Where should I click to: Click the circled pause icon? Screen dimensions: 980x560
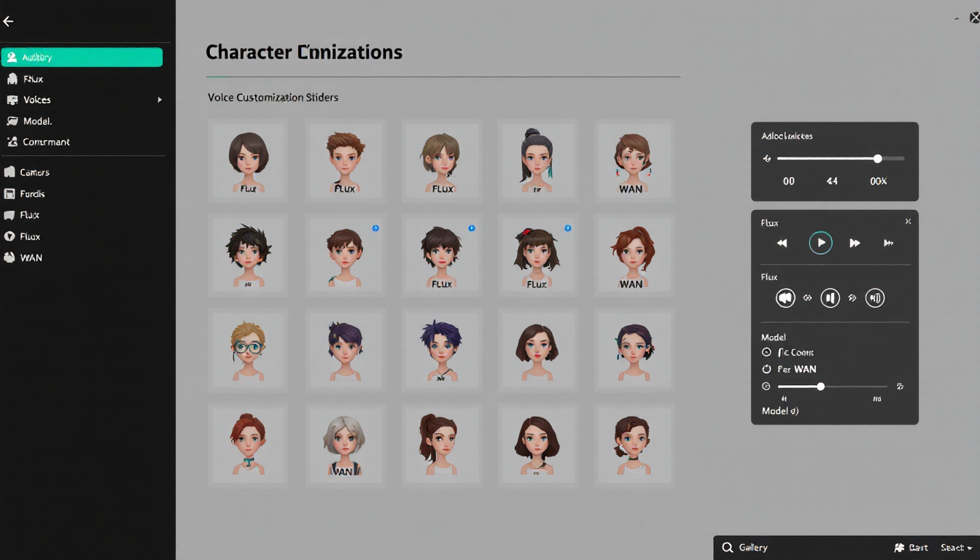coord(830,297)
